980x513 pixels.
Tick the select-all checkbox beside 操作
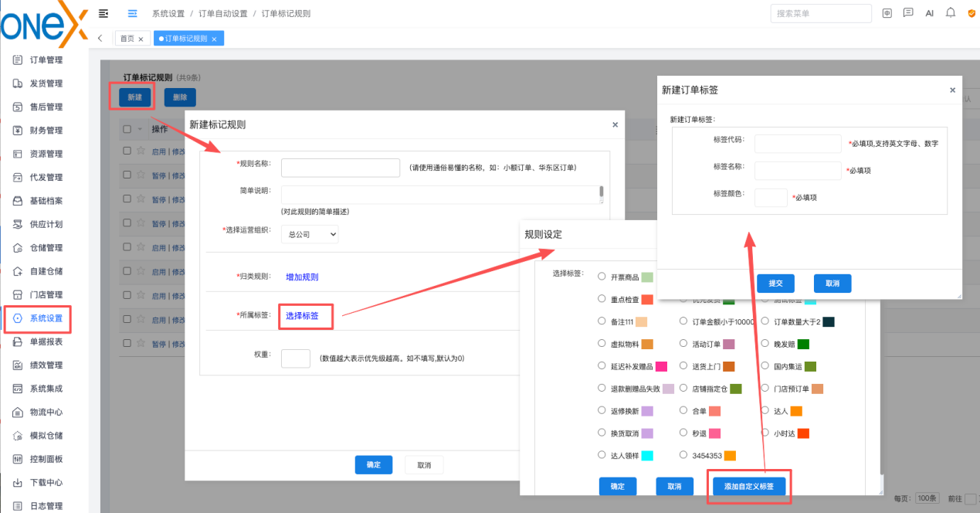(127, 130)
